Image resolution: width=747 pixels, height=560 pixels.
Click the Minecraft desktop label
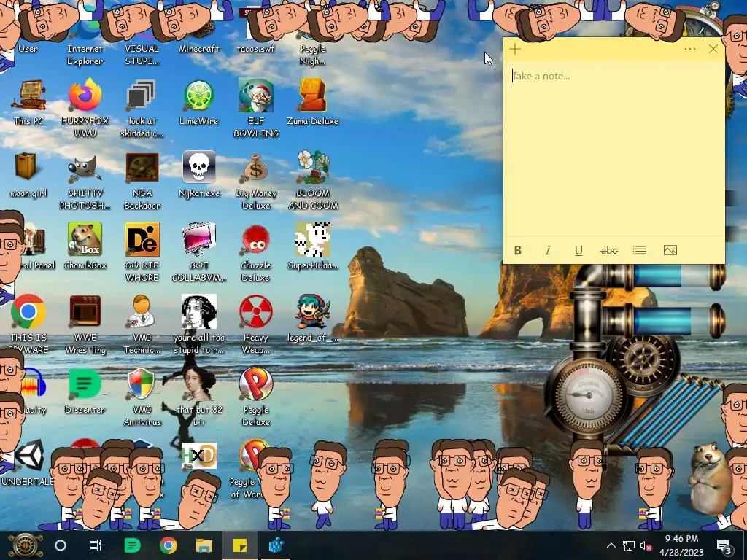tap(198, 49)
